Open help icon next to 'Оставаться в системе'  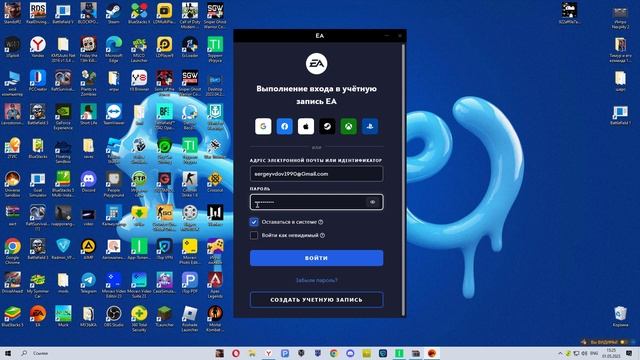pos(321,222)
